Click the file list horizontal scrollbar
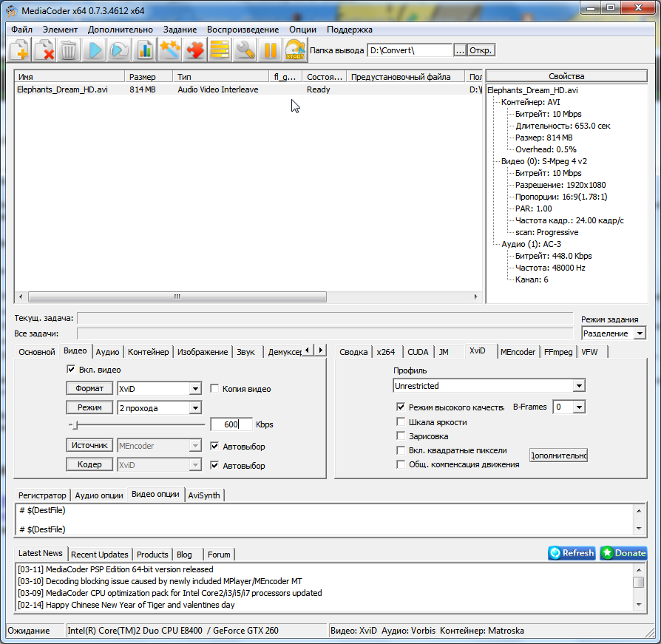Image resolution: width=661 pixels, height=644 pixels. [177, 296]
